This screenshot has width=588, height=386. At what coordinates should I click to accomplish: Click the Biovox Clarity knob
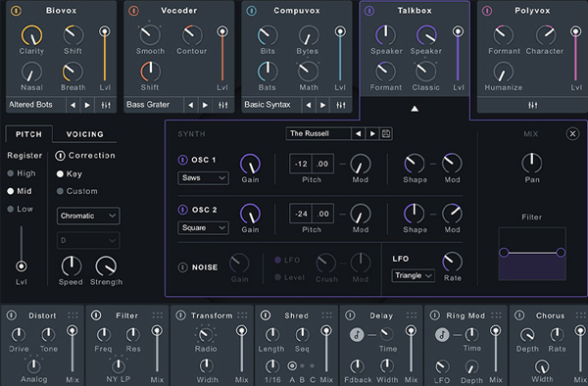(x=32, y=35)
